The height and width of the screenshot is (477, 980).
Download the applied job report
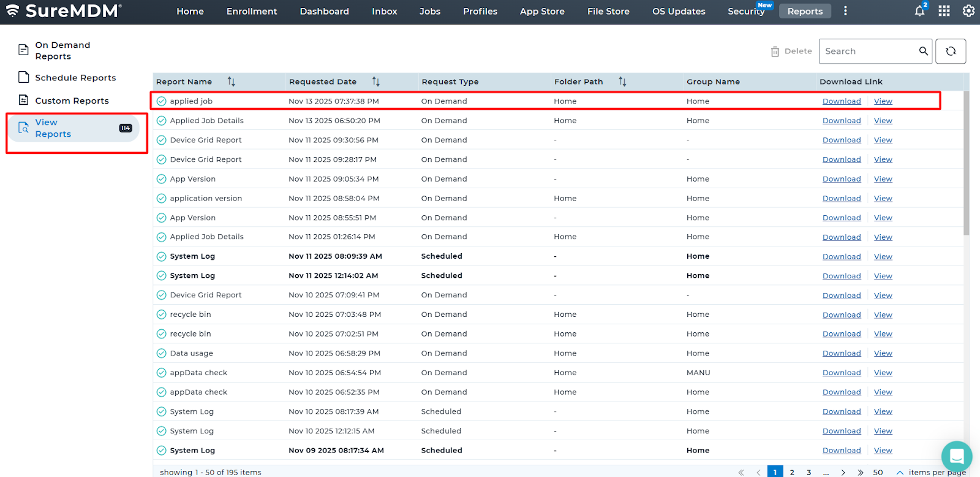click(842, 101)
